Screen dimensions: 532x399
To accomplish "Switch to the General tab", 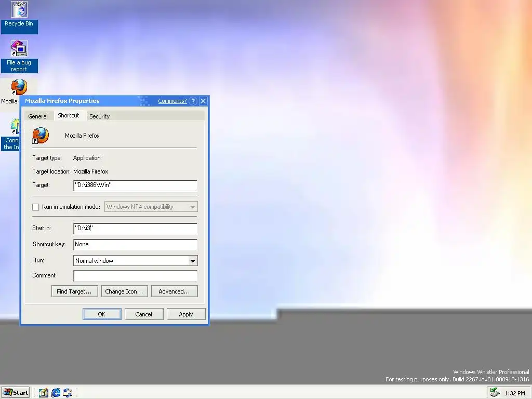I will 38,116.
